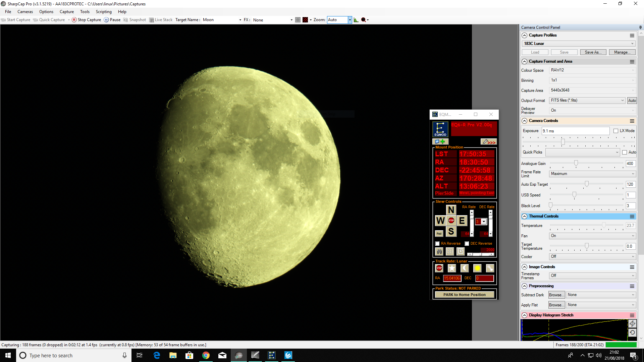Open the slew rate preset dropdown showing 3

pos(484,222)
